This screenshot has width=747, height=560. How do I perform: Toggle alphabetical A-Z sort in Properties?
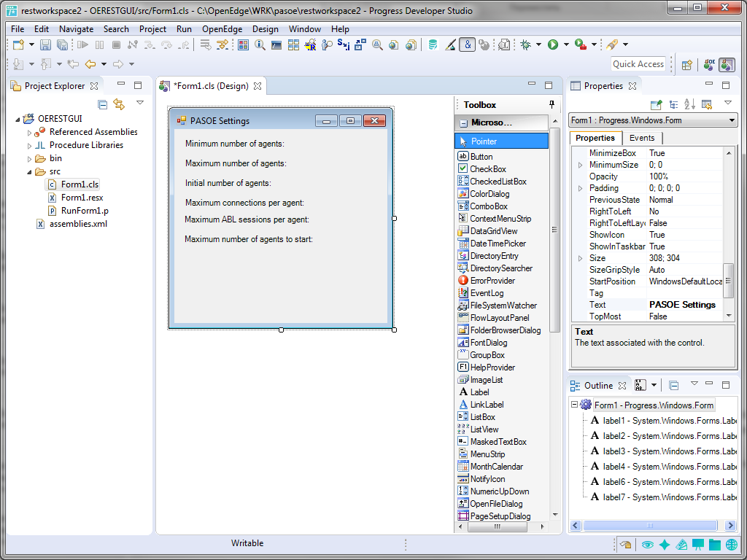[x=689, y=104]
